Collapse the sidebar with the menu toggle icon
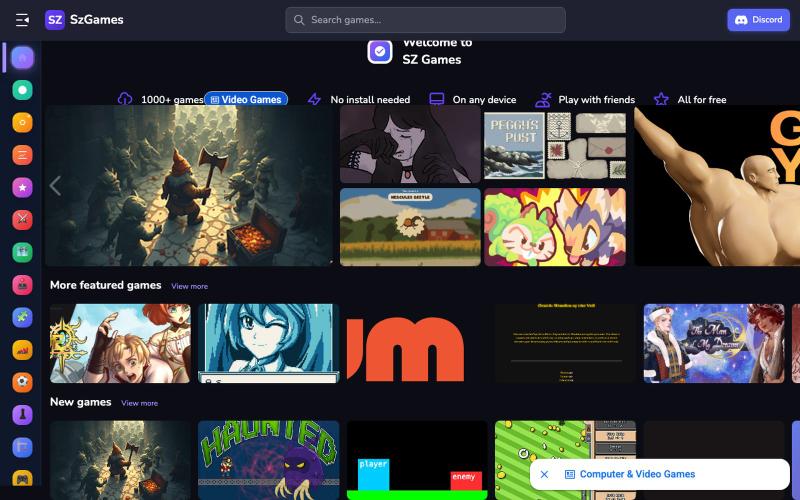 tap(22, 20)
